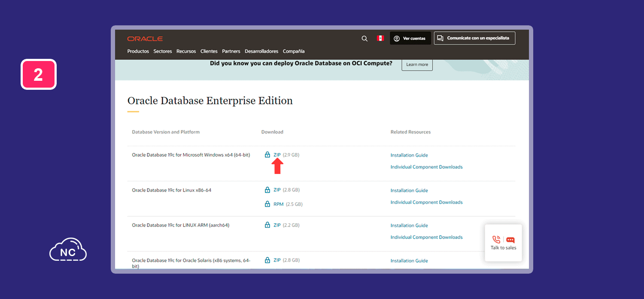Click Comunícate con un especialista button

click(x=474, y=38)
